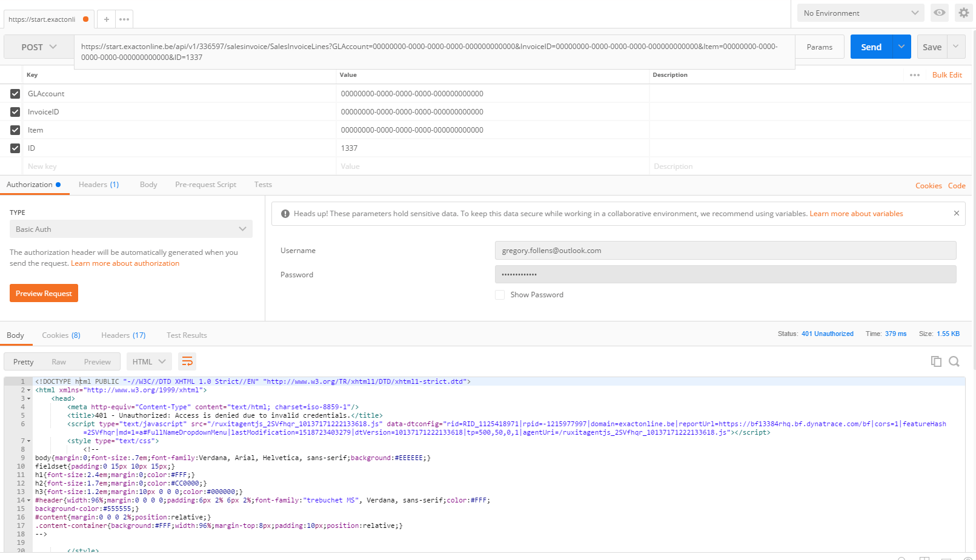Open Bulk Edit link

[947, 75]
